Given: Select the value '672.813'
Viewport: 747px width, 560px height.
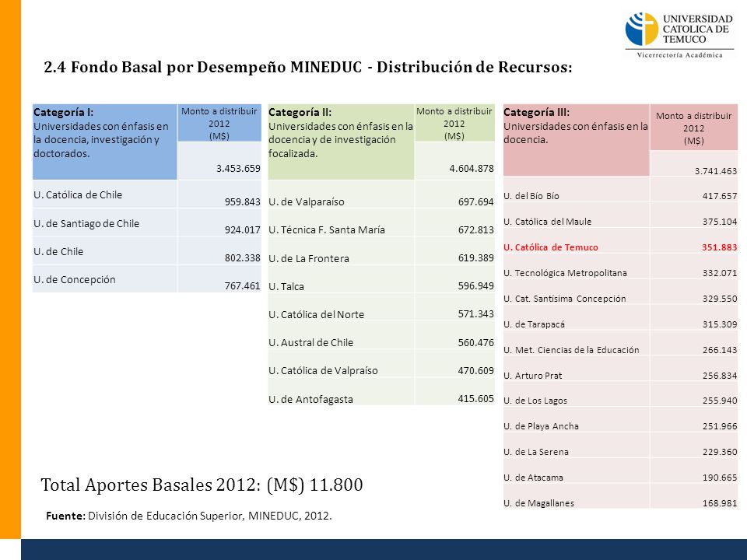Looking at the screenshot, I should [x=476, y=230].
